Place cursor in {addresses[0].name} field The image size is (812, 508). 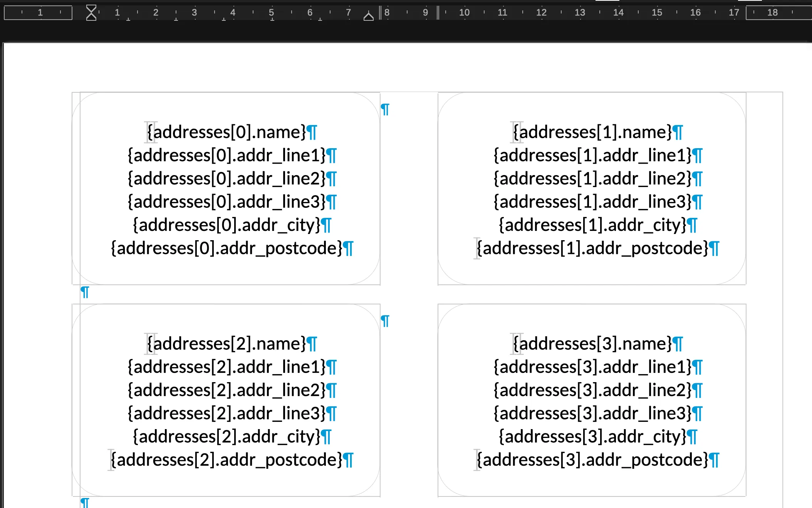point(226,132)
